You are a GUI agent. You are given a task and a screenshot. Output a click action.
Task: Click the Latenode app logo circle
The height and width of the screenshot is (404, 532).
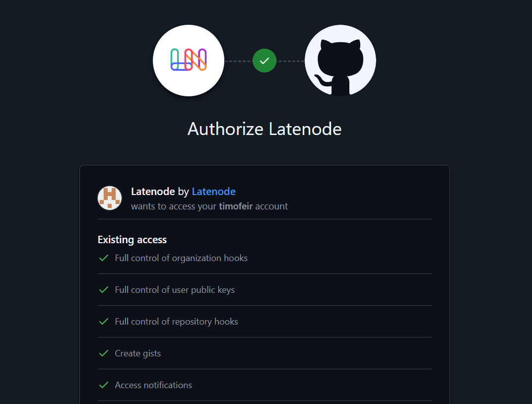click(189, 60)
